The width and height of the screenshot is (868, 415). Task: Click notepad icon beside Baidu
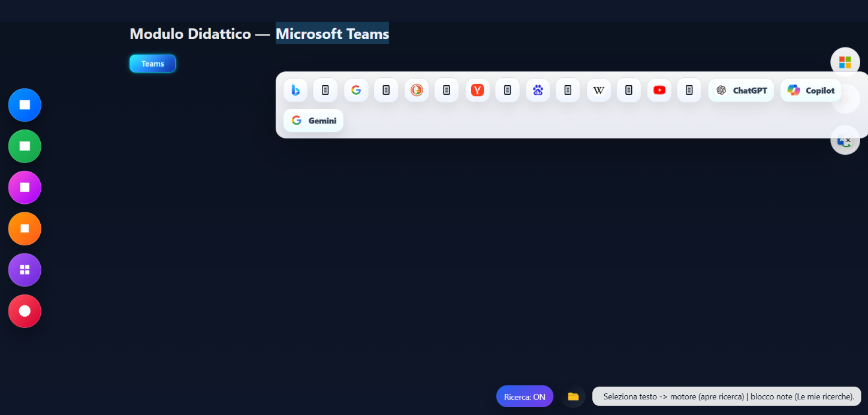[568, 90]
